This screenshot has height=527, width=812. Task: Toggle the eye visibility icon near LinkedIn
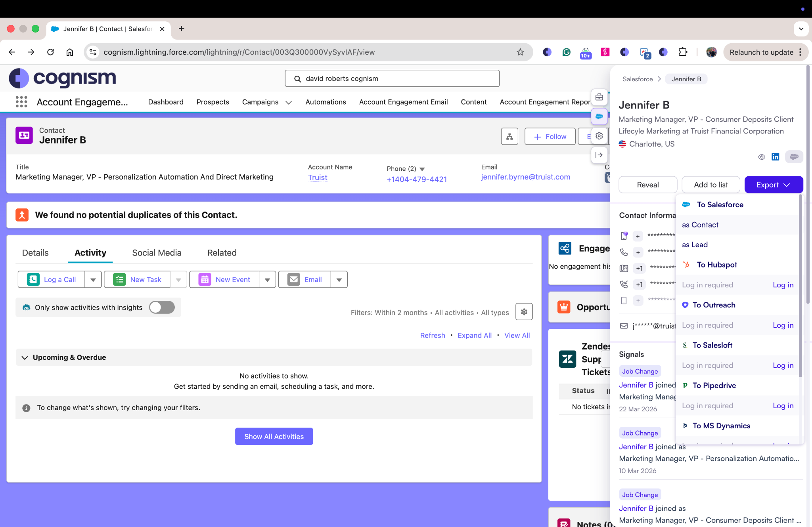click(762, 157)
